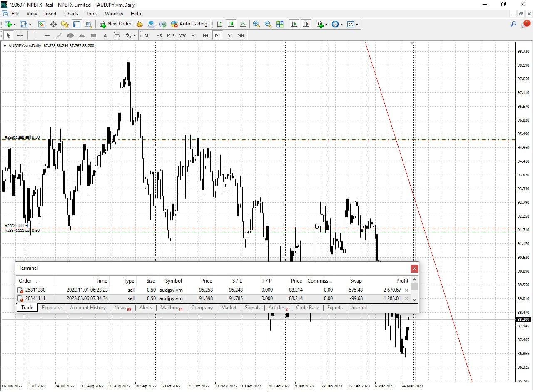Select the Ellipse drawing tool

pos(70,36)
